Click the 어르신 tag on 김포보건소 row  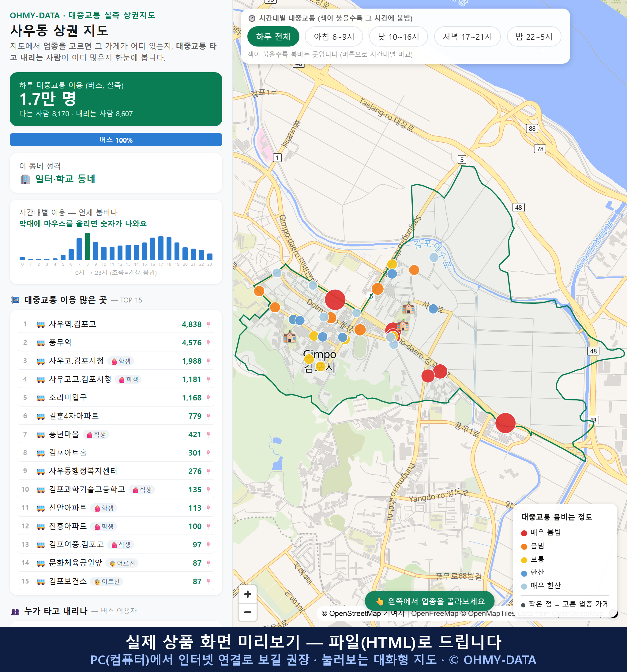pos(107,581)
